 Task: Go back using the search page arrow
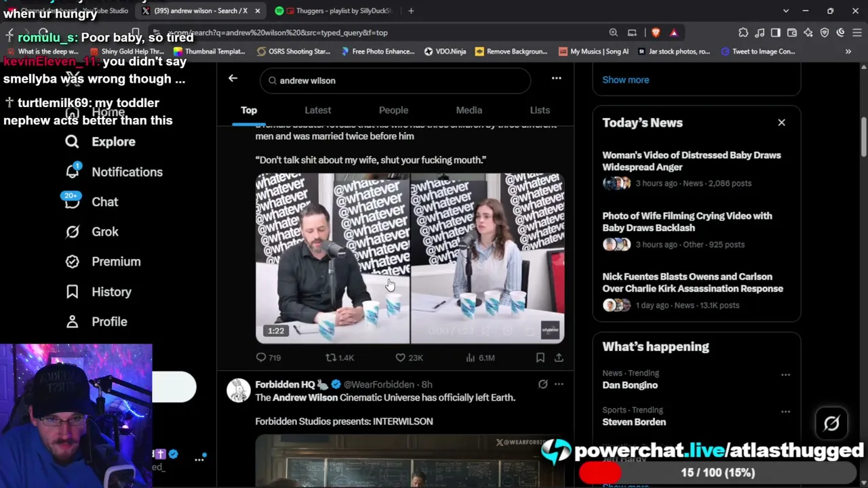[233, 79]
